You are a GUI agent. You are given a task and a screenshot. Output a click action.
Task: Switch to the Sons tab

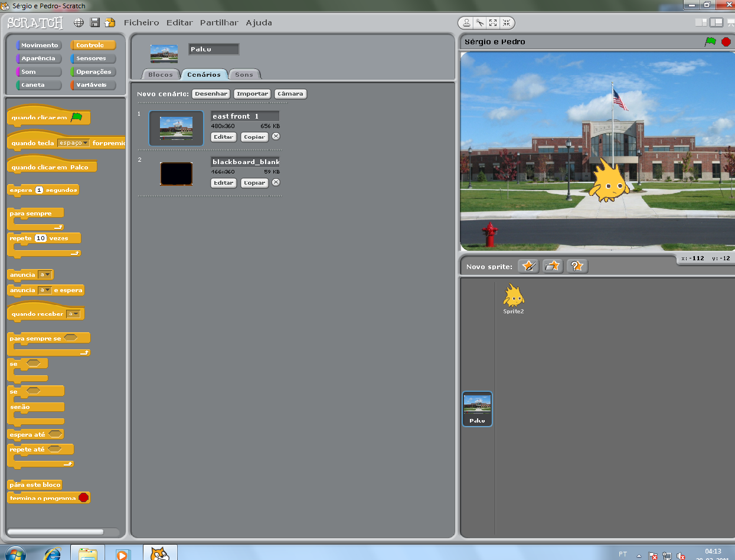coord(244,74)
